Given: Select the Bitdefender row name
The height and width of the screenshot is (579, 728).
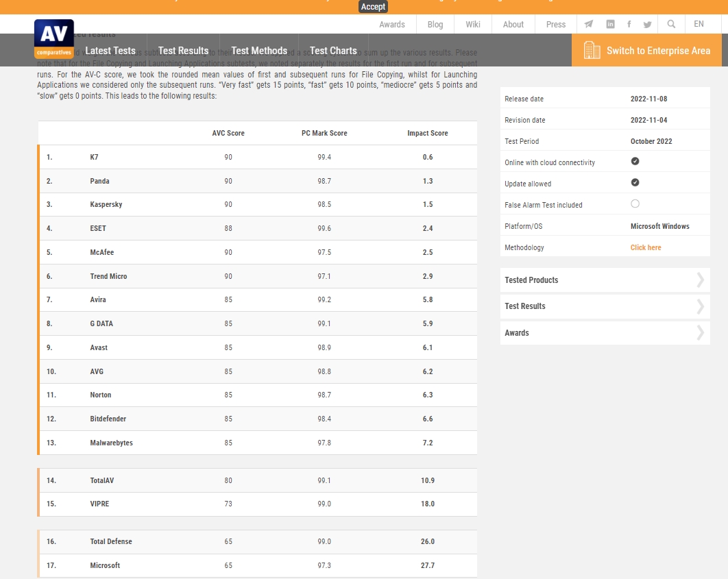Looking at the screenshot, I should [x=108, y=419].
